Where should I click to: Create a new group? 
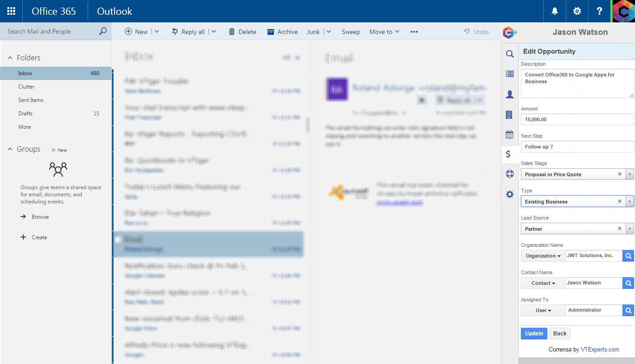coord(34,237)
